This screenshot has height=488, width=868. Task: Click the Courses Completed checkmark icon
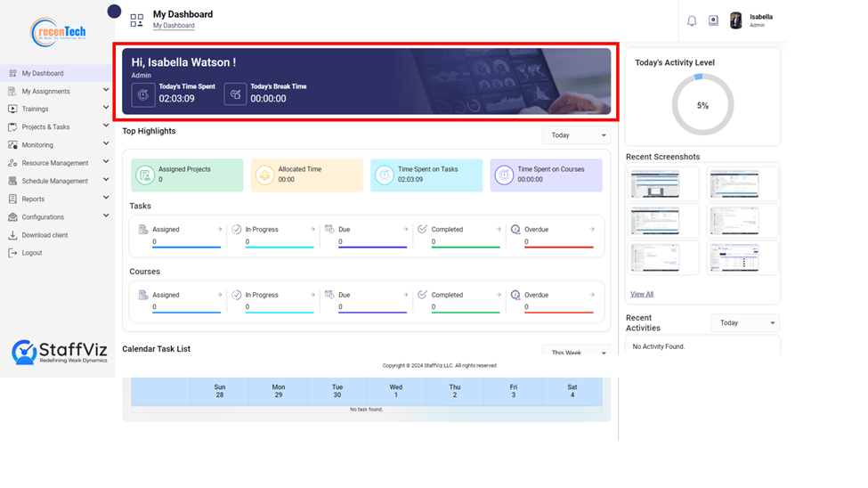pos(422,294)
